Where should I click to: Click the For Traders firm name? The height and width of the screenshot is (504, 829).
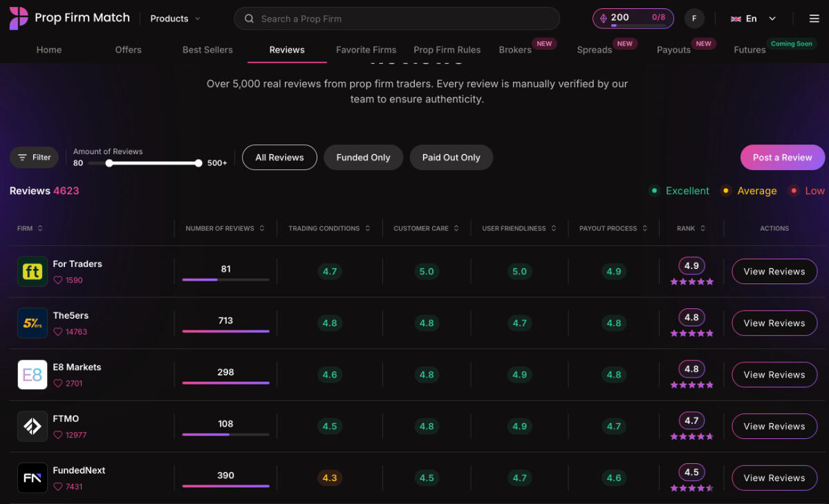77,264
